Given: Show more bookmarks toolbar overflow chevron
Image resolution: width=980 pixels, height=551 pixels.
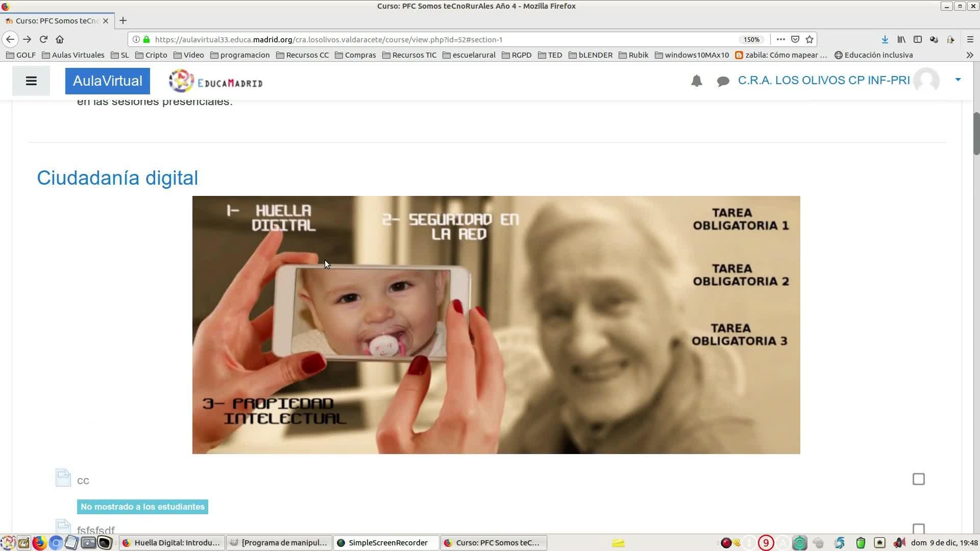Looking at the screenshot, I should click(969, 55).
